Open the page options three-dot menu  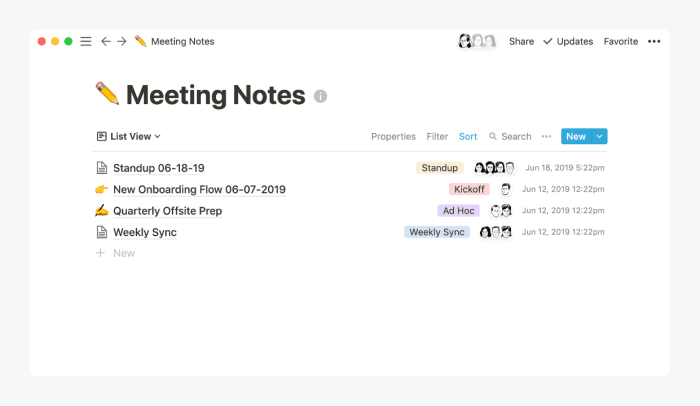(654, 42)
